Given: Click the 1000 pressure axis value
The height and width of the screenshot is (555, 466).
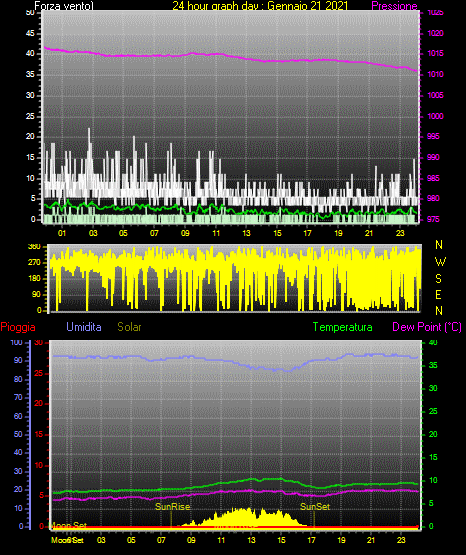Looking at the screenshot, I should [x=435, y=116].
